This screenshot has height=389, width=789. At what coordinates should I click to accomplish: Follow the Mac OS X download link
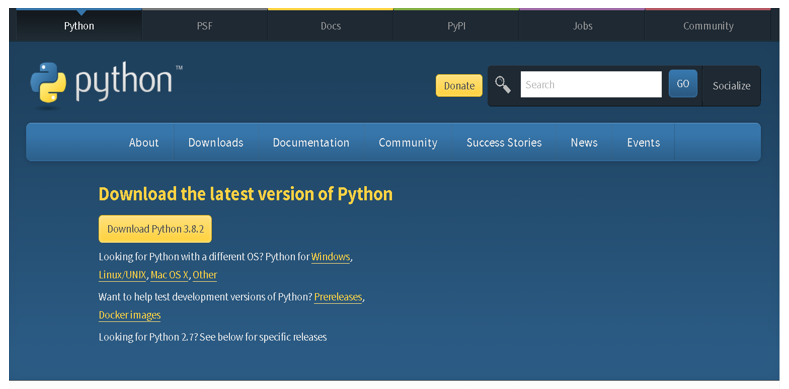coord(169,275)
